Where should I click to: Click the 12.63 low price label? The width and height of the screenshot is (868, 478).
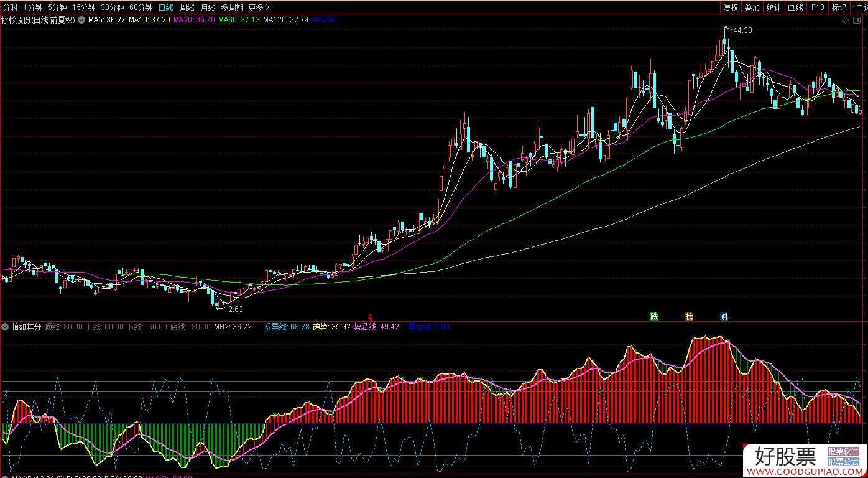coord(233,309)
